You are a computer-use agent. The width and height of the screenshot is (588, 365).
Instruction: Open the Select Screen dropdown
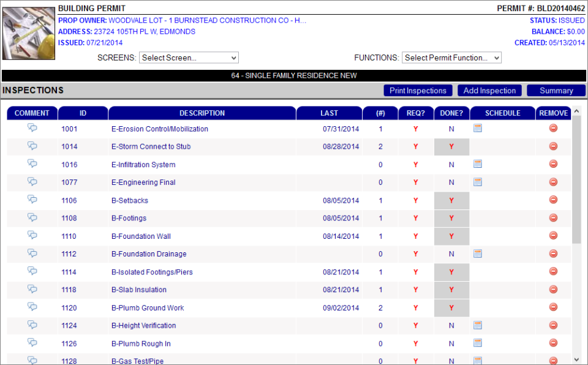pos(189,58)
